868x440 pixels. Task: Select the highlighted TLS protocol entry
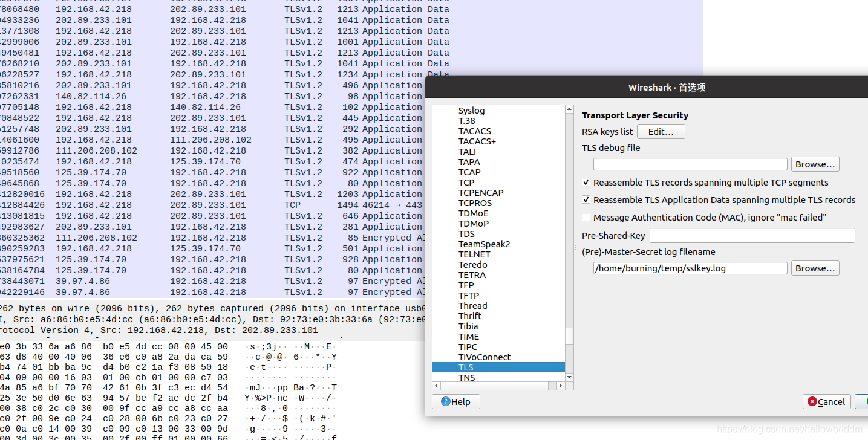(x=499, y=367)
